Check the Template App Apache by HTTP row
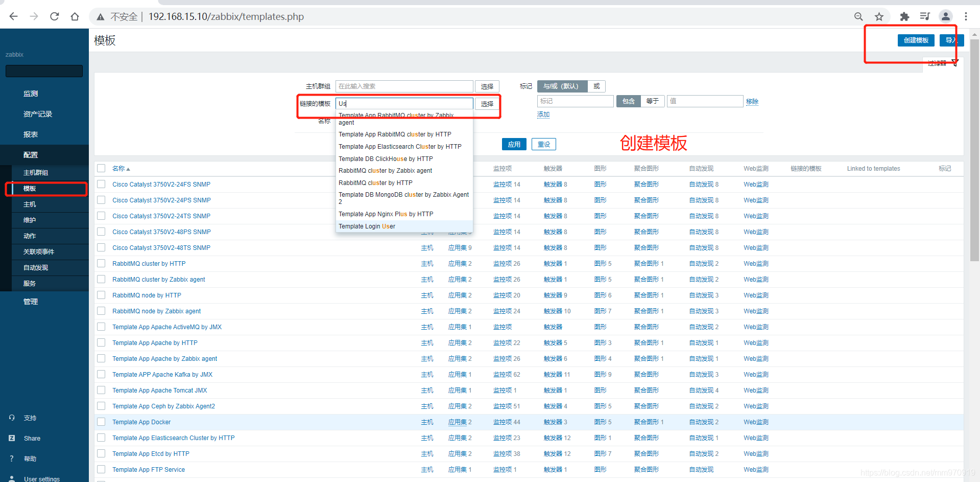The height and width of the screenshot is (482, 980). point(101,342)
